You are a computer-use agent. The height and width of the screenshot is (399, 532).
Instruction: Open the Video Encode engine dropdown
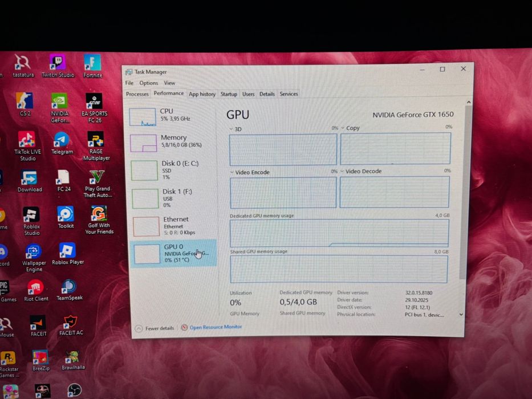(232, 172)
